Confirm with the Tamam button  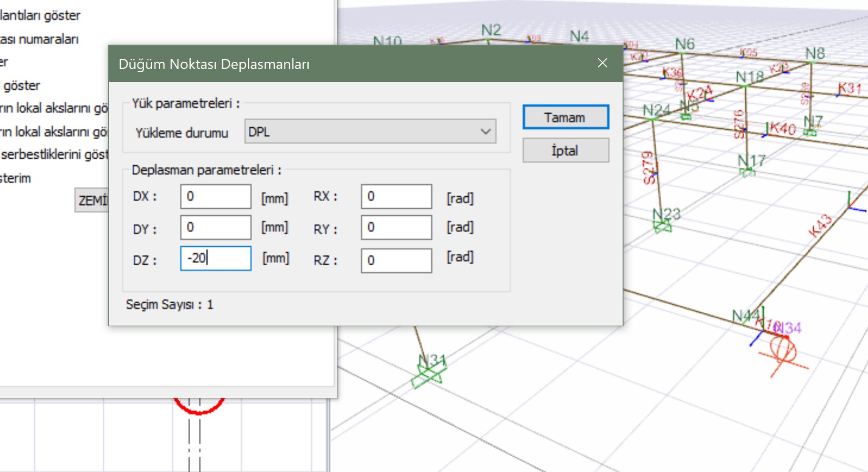(566, 117)
